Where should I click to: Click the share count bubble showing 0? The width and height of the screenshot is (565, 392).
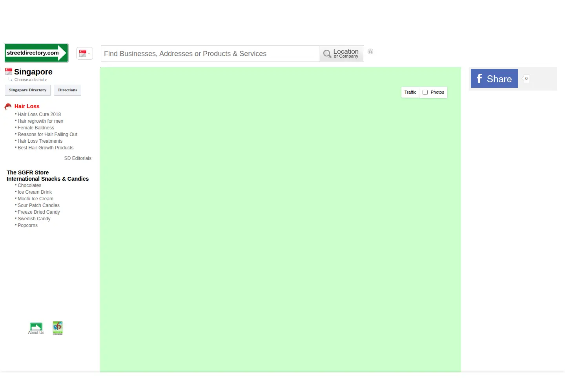526,78
